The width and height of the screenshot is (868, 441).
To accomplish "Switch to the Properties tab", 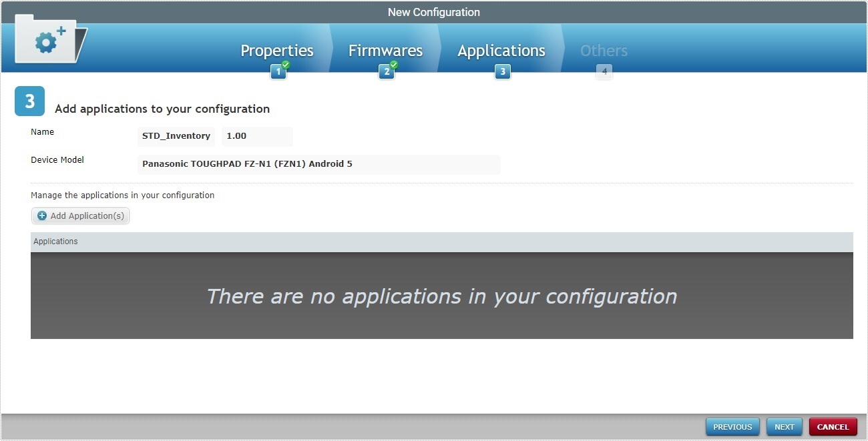I will [276, 50].
